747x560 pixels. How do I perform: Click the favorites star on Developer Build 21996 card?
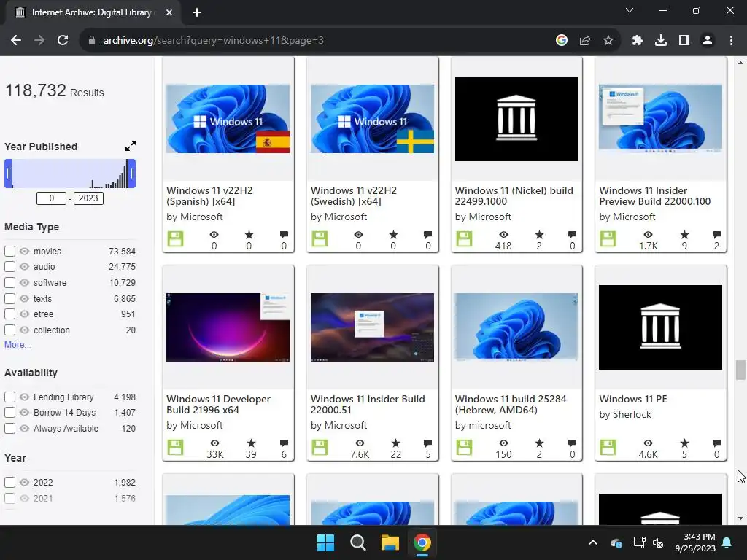click(251, 443)
